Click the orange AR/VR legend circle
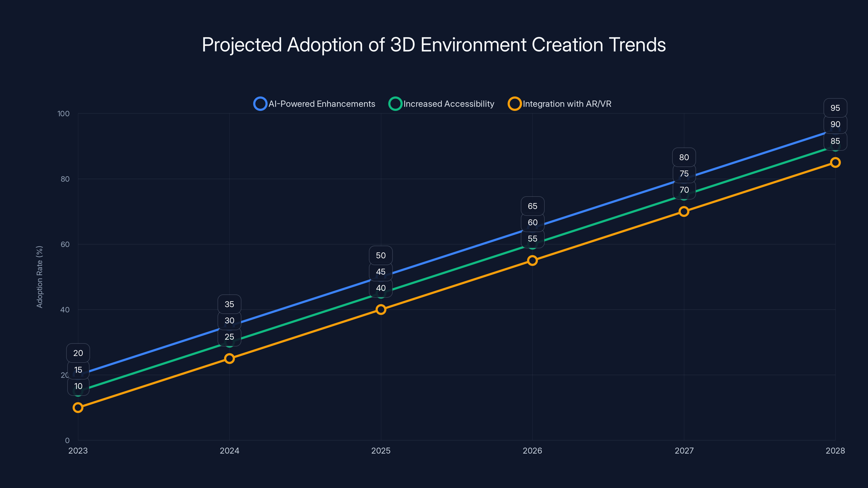The height and width of the screenshot is (488, 868). [x=515, y=104]
